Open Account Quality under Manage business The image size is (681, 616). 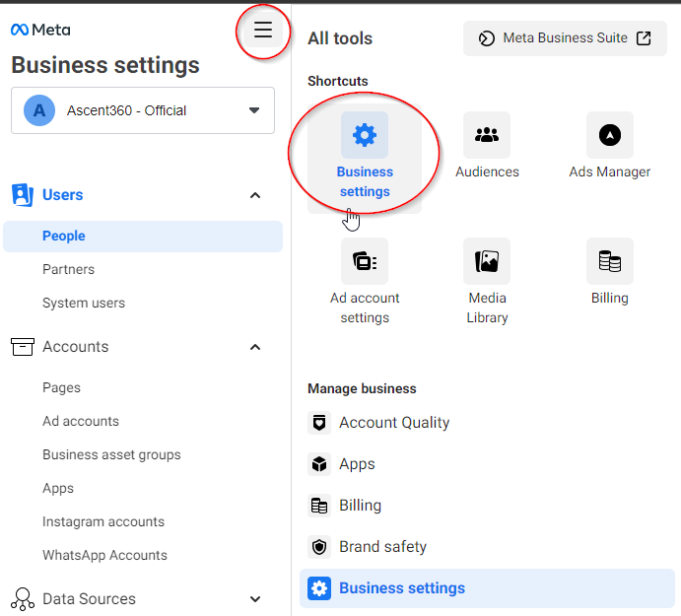click(393, 423)
